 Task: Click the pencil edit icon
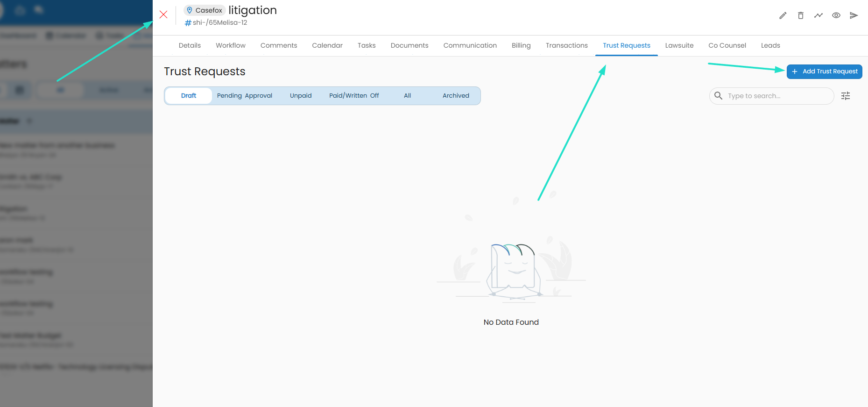click(783, 15)
